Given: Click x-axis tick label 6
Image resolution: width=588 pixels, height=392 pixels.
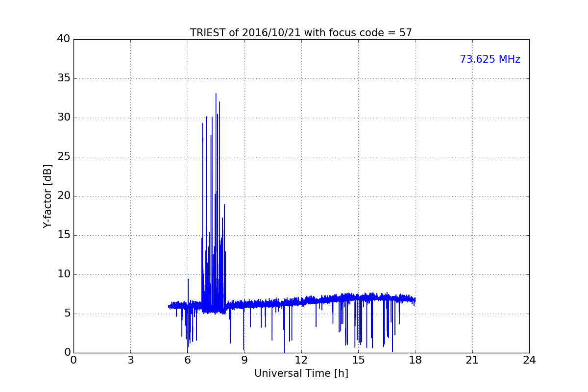Looking at the screenshot, I should coord(187,360).
